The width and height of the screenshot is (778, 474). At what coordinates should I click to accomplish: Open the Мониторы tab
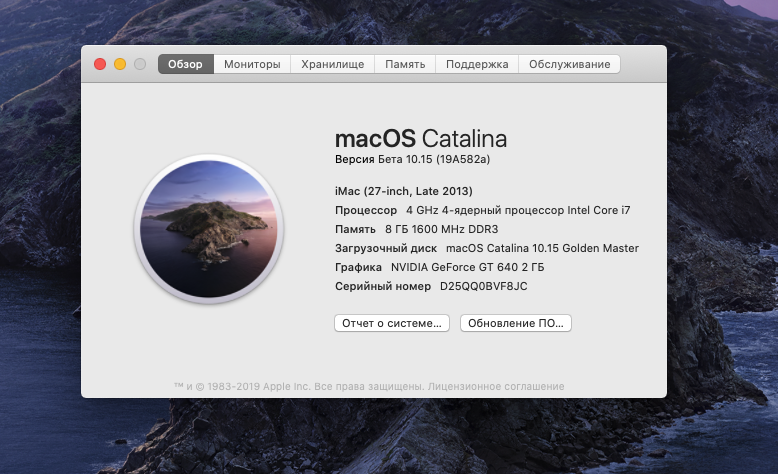pos(252,65)
